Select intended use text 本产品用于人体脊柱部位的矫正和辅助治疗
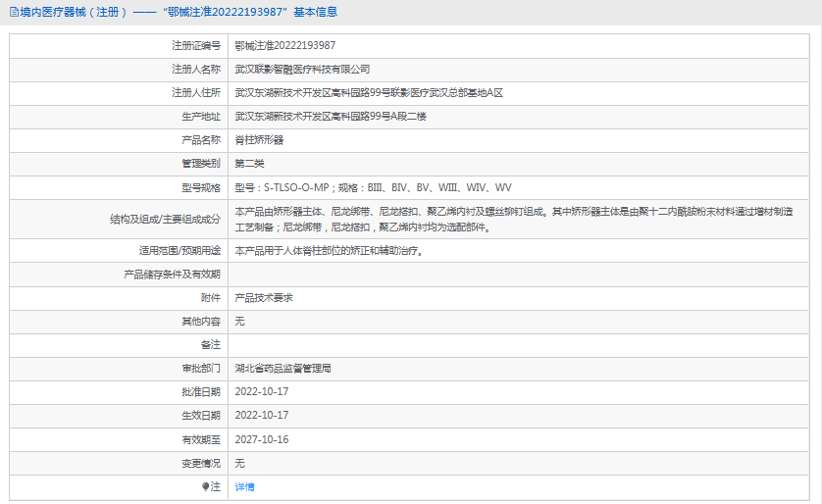 (329, 251)
